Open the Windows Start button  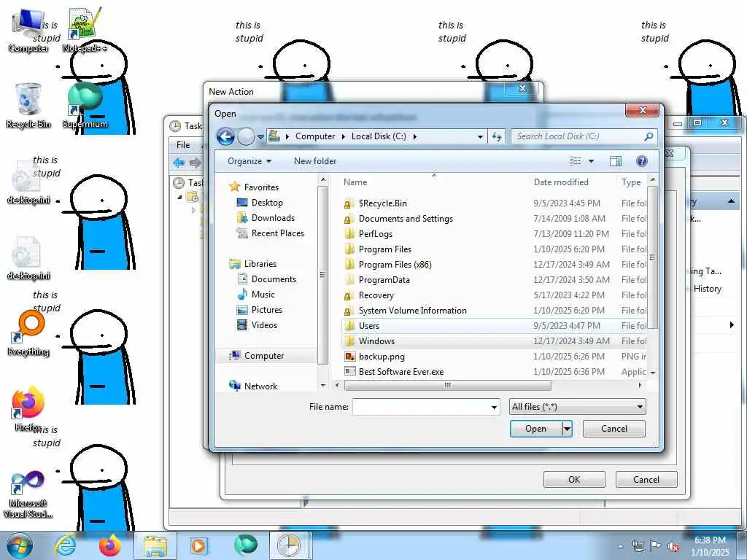click(x=19, y=545)
